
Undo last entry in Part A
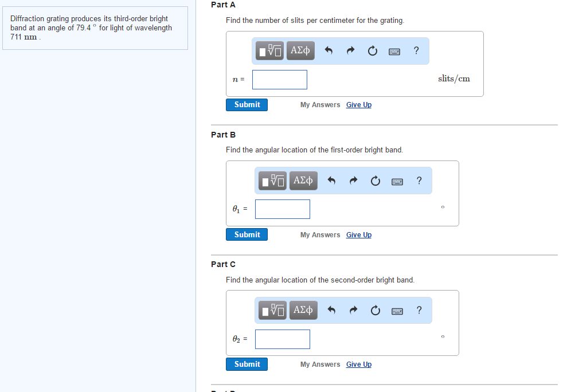(x=328, y=51)
